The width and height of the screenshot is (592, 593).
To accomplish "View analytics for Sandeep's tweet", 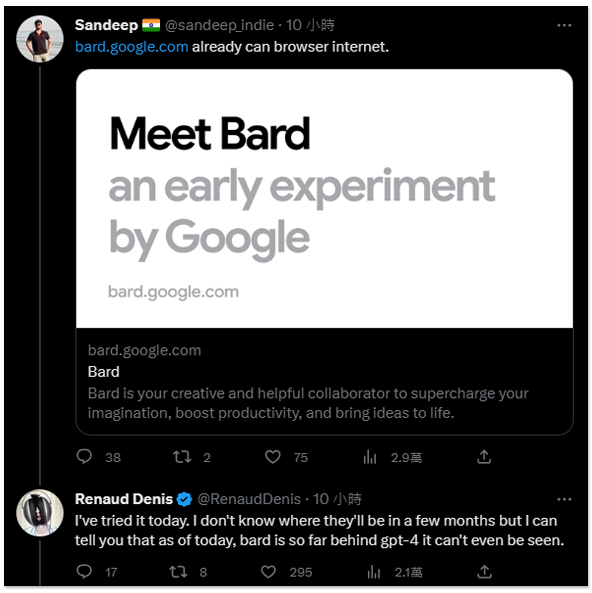I will pos(370,457).
